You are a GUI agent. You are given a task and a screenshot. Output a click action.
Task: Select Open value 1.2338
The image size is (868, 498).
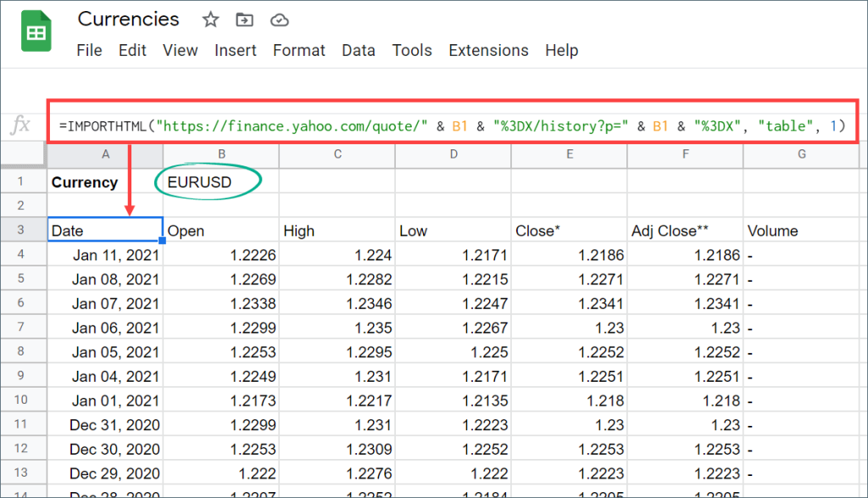[x=221, y=303]
